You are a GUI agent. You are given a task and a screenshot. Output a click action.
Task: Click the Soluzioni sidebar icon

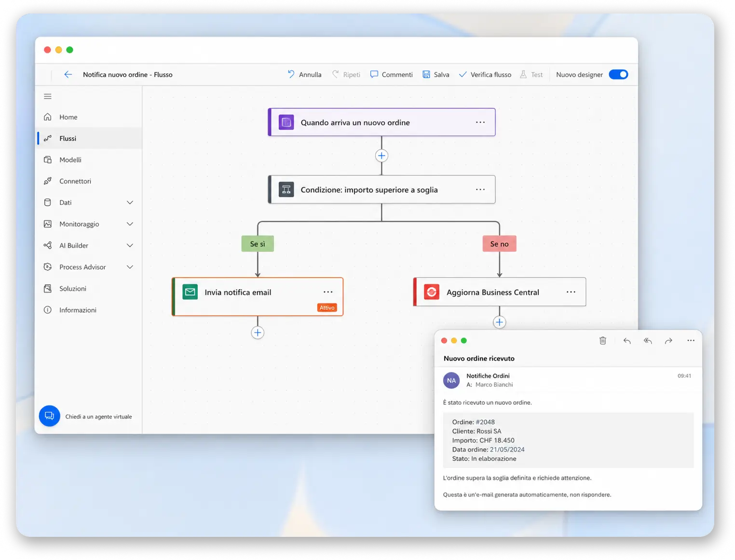click(48, 288)
